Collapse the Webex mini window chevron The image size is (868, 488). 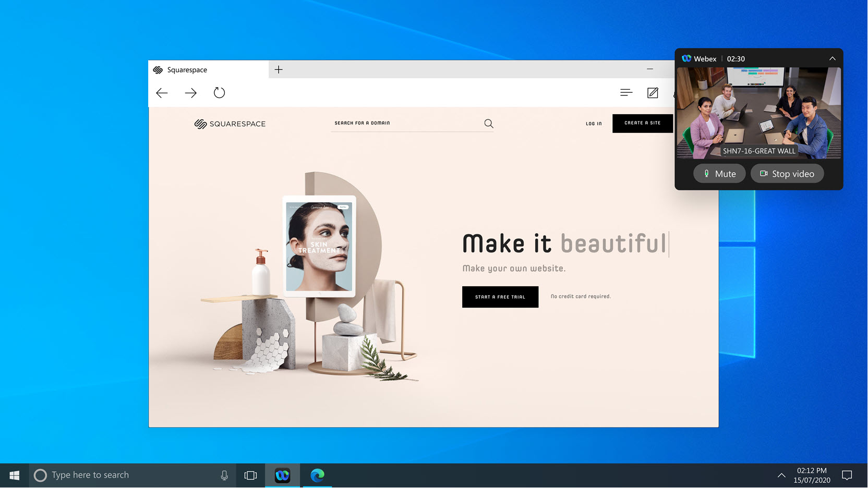pyautogui.click(x=833, y=58)
